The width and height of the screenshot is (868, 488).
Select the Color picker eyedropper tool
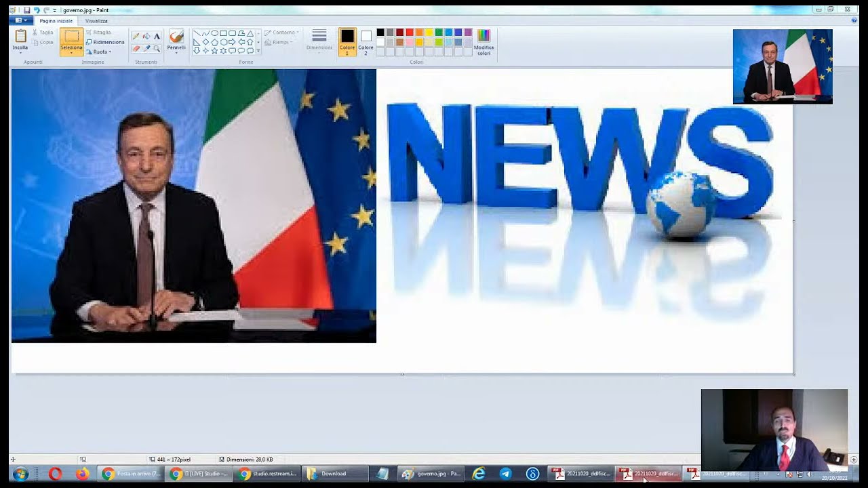[146, 49]
